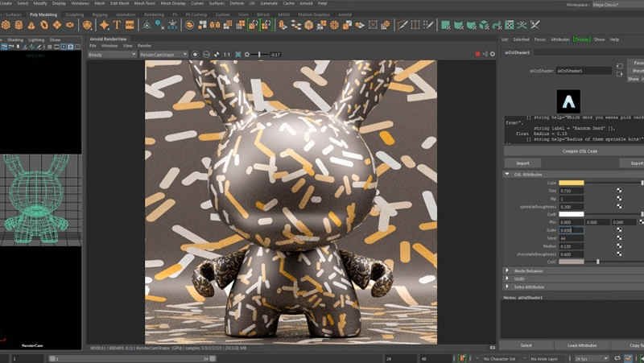Click the Select button at the panel bottom

pos(526,345)
